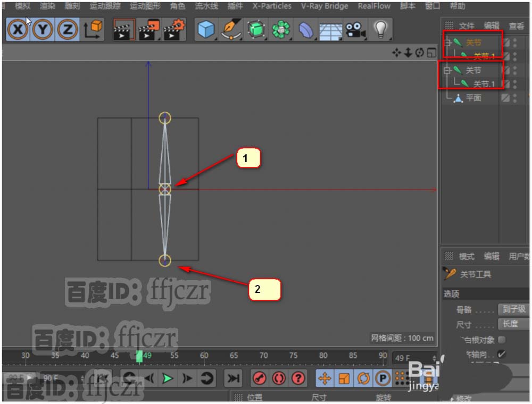Click the 平面 row layer square
The height and width of the screenshot is (404, 532).
505,98
